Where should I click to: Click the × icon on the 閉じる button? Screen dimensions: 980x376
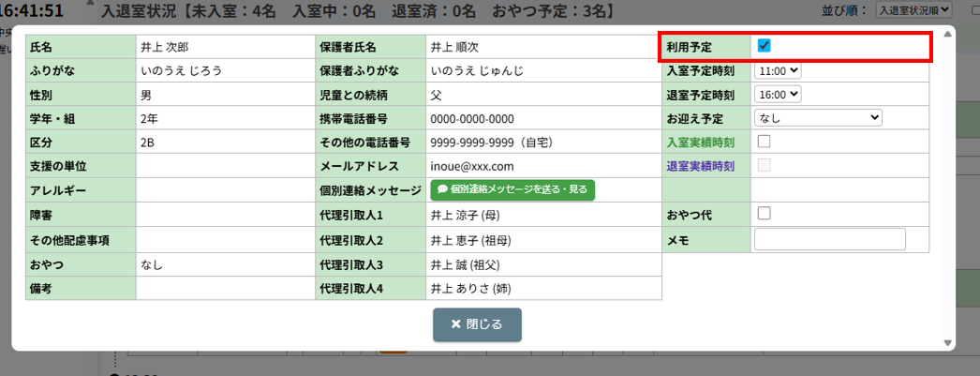click(x=455, y=324)
